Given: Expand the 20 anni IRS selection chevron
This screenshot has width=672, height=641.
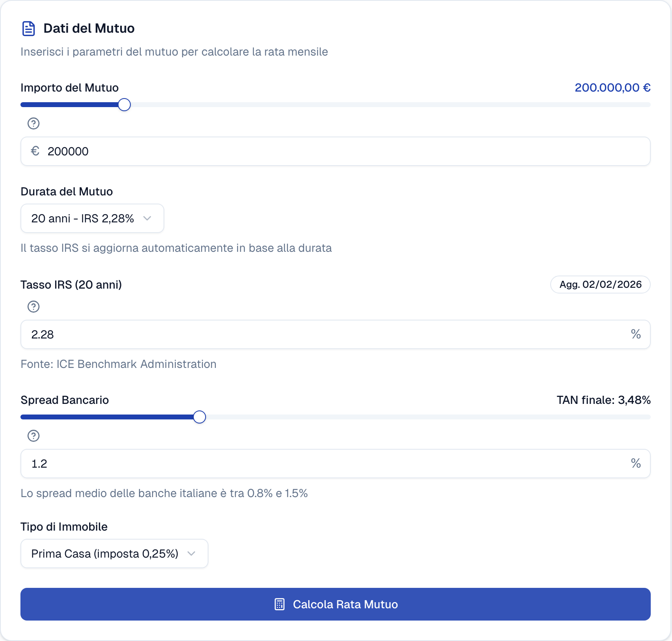Looking at the screenshot, I should click(148, 218).
